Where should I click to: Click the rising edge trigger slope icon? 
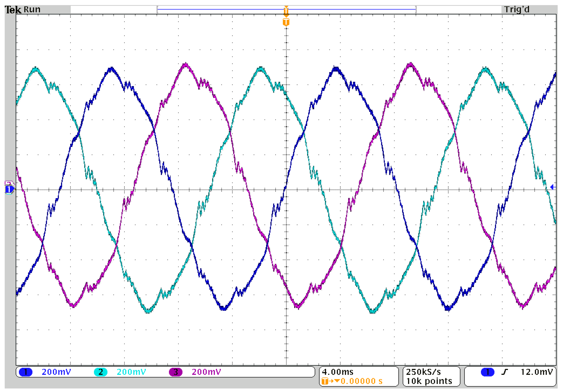(x=504, y=372)
